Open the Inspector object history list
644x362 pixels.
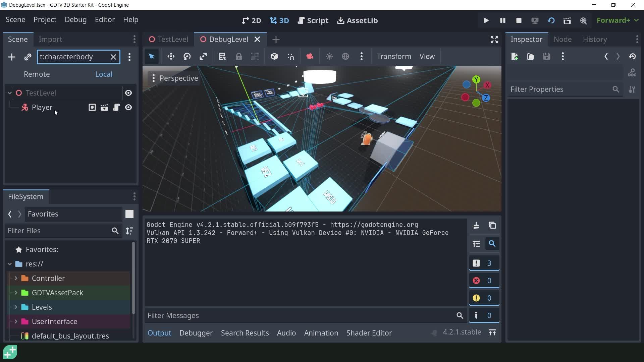tap(633, 56)
